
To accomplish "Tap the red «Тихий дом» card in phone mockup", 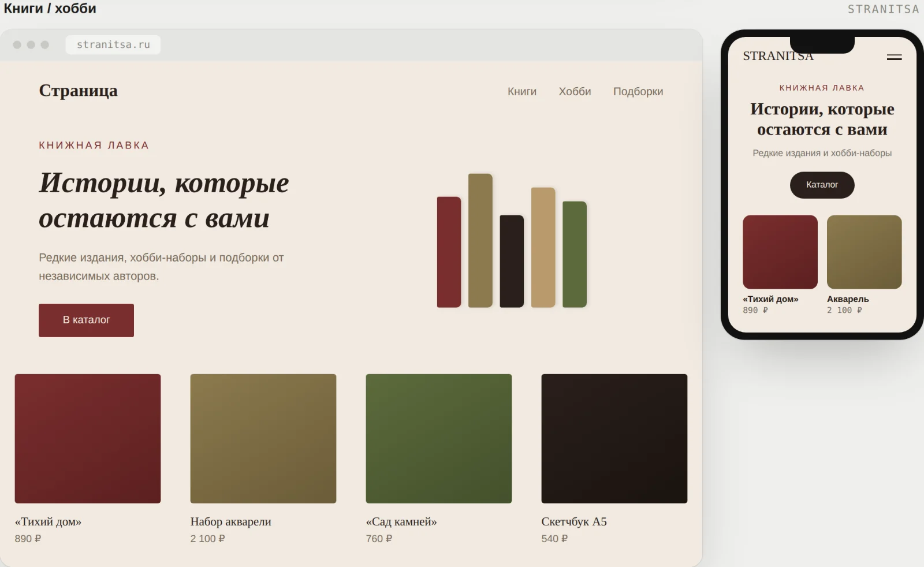I will tap(780, 252).
